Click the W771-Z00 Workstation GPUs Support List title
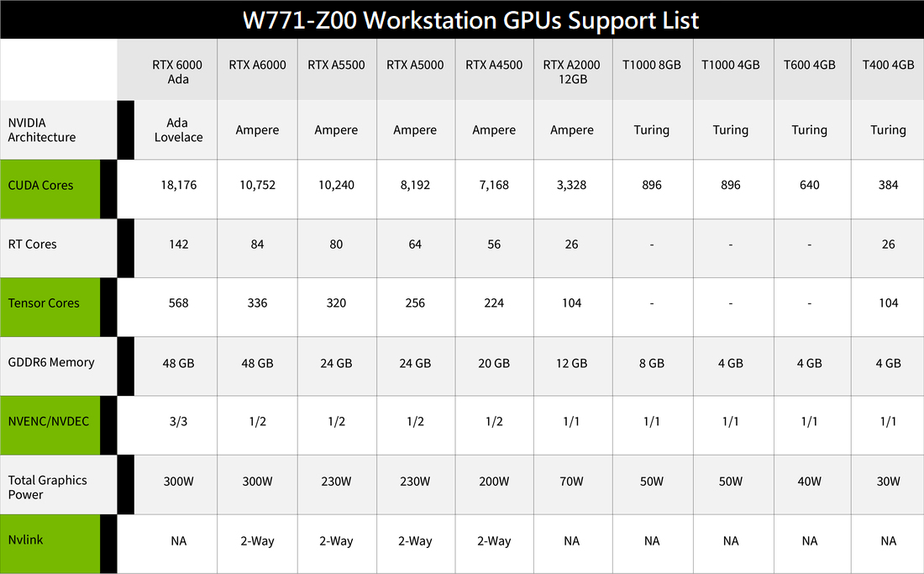 (x=470, y=21)
